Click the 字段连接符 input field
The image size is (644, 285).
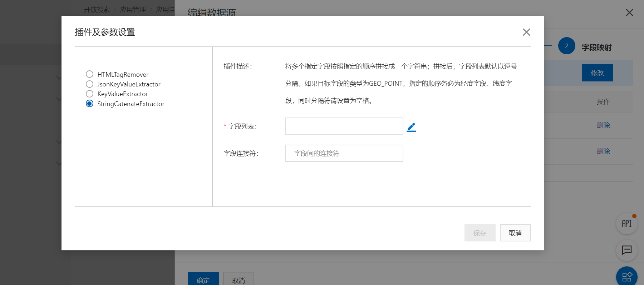point(344,153)
